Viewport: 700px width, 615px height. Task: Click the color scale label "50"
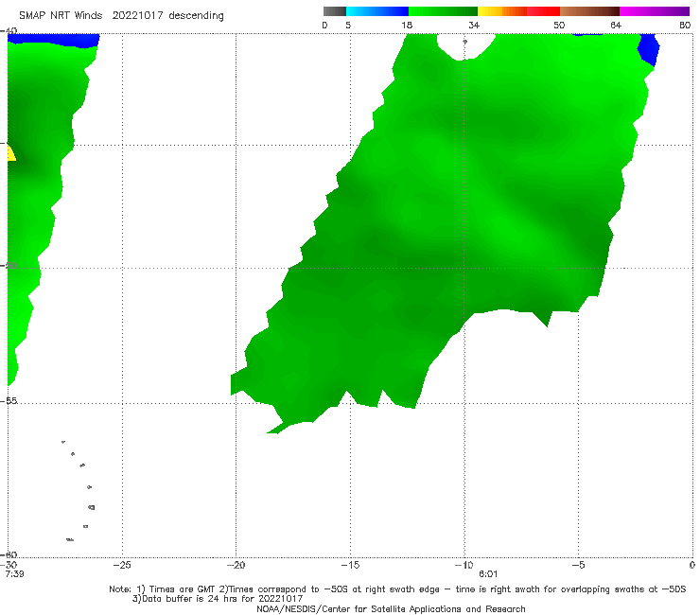(x=559, y=26)
